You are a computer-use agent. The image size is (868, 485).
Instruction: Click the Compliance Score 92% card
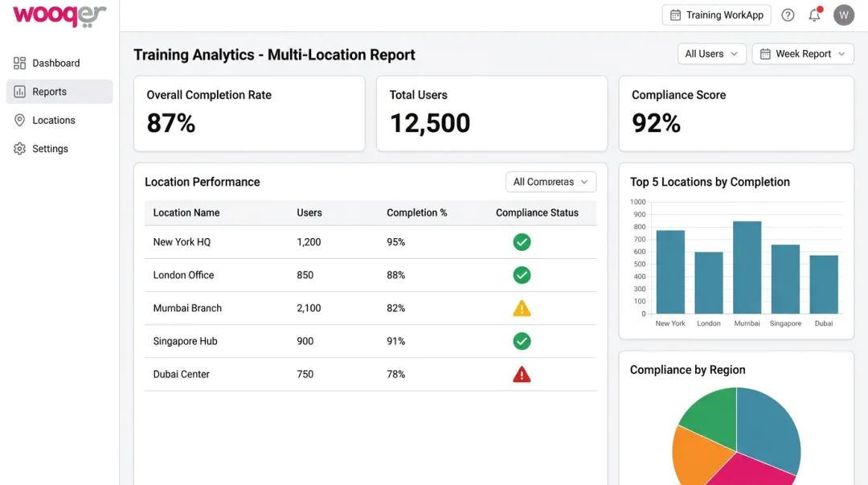pos(736,113)
